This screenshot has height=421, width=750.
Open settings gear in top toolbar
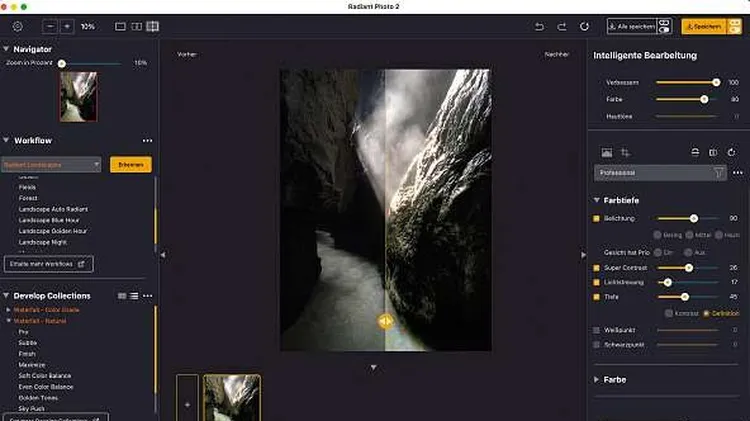click(x=17, y=26)
